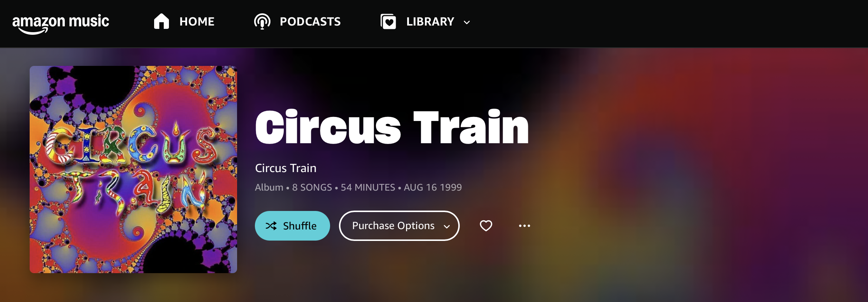Shuffle play the Circus Train album
The height and width of the screenshot is (302, 868).
[292, 226]
